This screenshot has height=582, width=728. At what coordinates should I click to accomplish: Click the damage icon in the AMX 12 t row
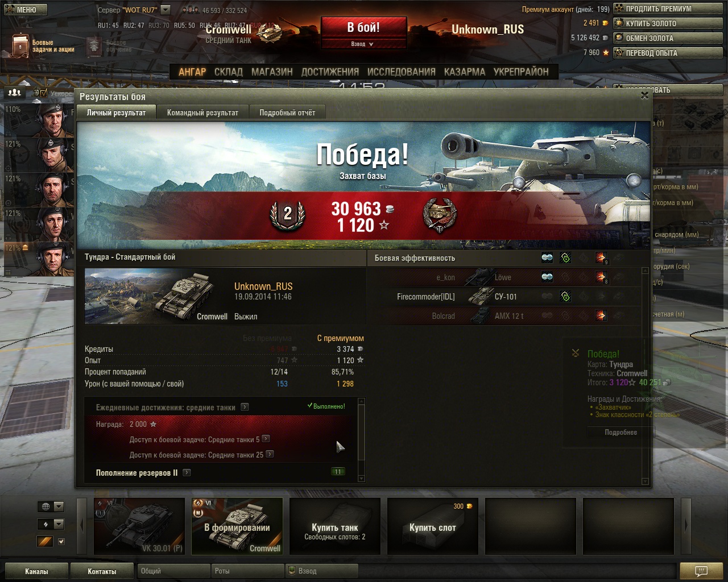coord(601,315)
